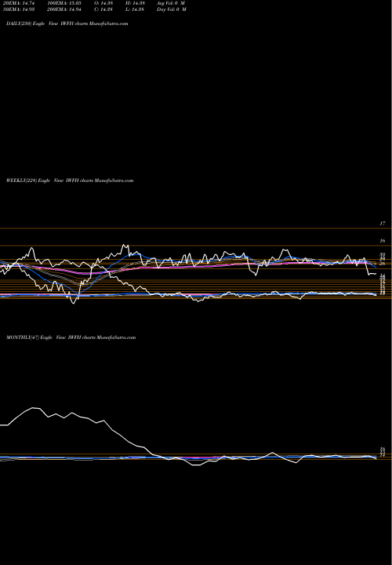Click the 20EMA value 14.74
The image size is (392, 565).
click(x=17, y=3)
